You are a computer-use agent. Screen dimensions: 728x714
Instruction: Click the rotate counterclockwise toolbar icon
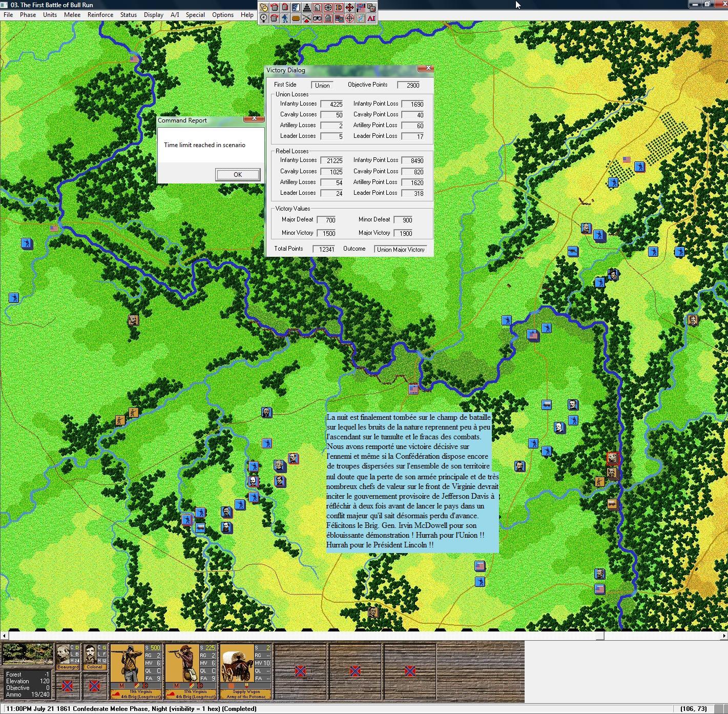[x=275, y=8]
